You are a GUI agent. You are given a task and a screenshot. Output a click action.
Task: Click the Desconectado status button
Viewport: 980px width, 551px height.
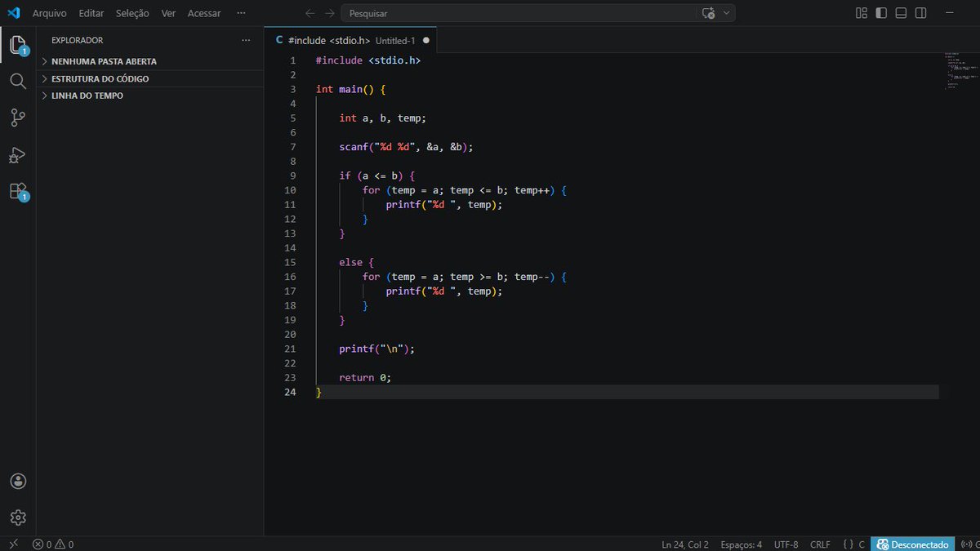pos(912,544)
